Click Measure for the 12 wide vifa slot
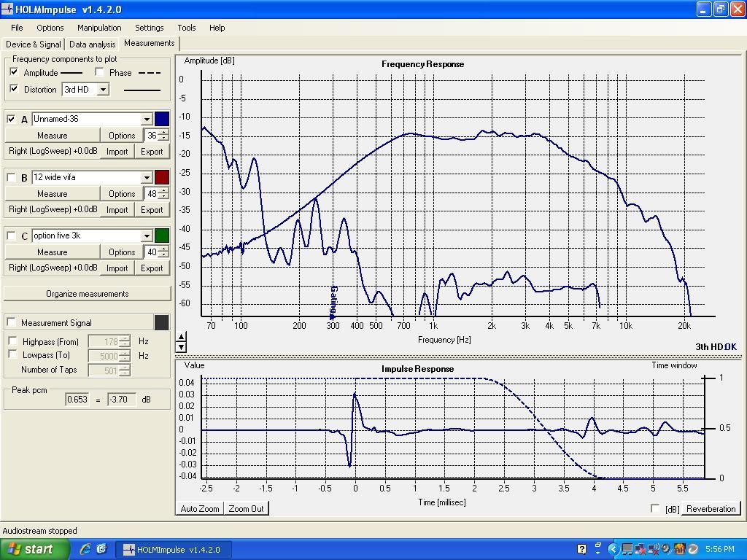 [52, 194]
